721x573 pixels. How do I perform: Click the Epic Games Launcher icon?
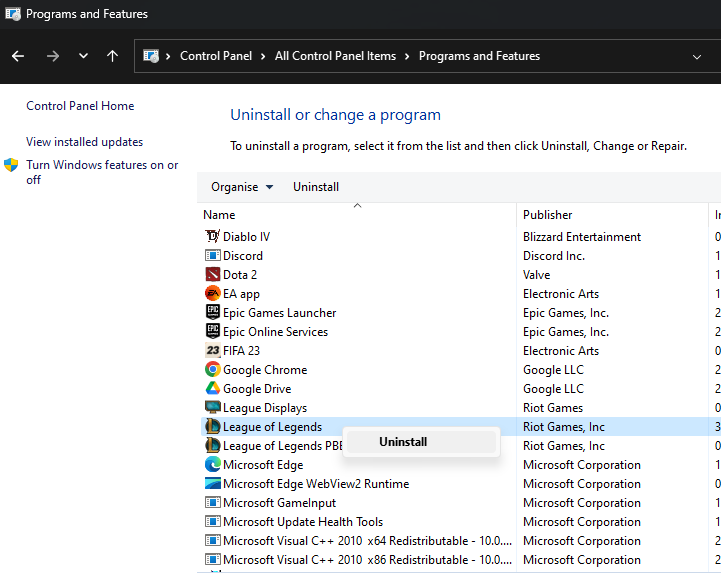pos(212,313)
